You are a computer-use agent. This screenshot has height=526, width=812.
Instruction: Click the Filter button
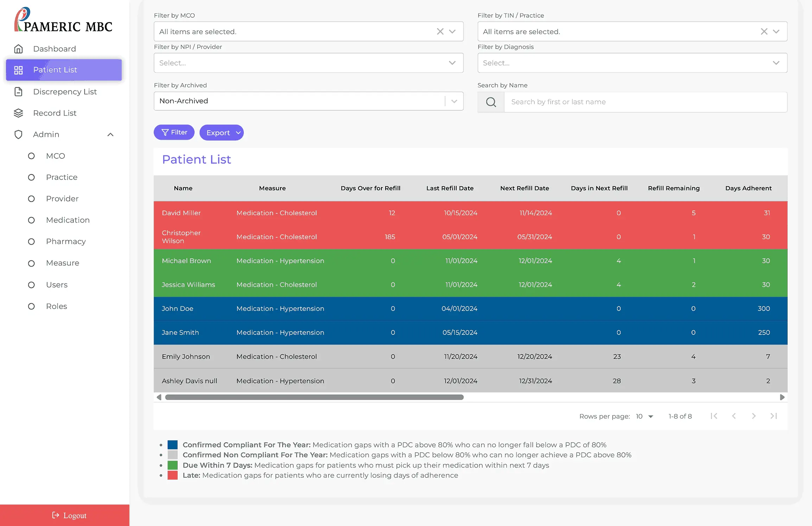(174, 132)
